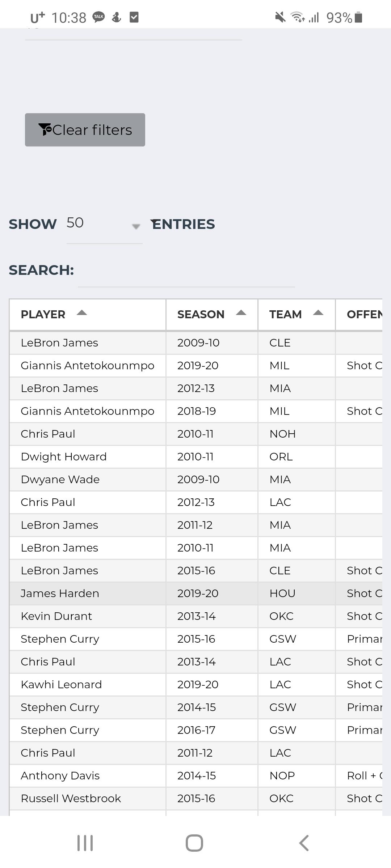Open the recent apps navigation icon
The height and width of the screenshot is (868, 391).
point(85,843)
